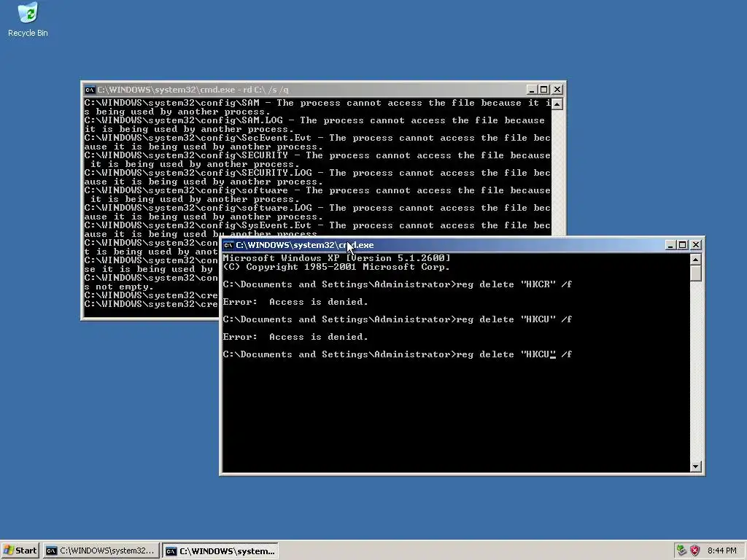This screenshot has height=560, width=747.
Task: Click the 8:44 PM clock
Action: click(721, 551)
